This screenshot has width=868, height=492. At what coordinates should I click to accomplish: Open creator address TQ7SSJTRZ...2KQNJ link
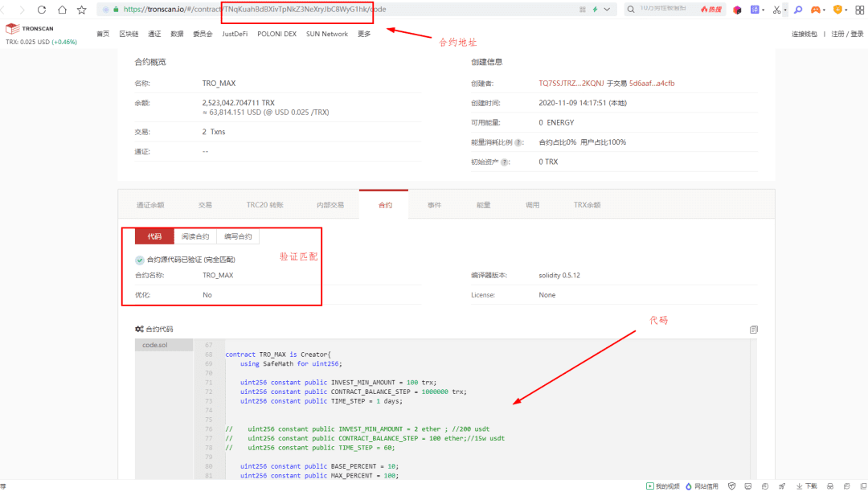pos(571,84)
